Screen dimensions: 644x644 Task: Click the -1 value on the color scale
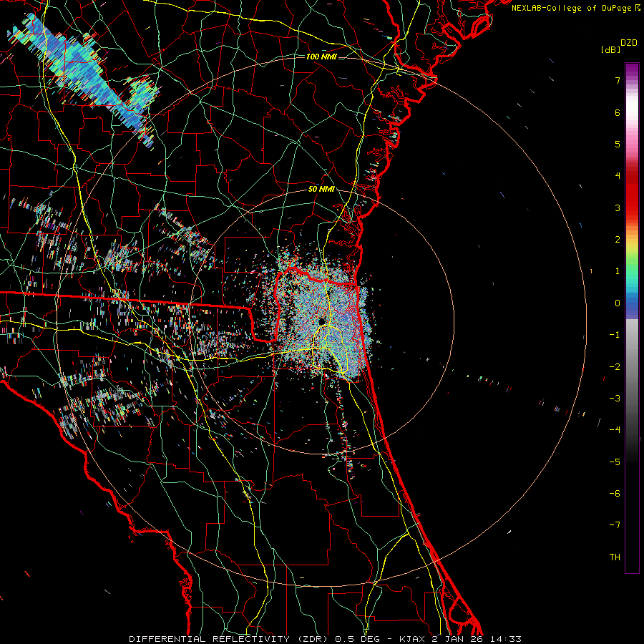pos(615,335)
